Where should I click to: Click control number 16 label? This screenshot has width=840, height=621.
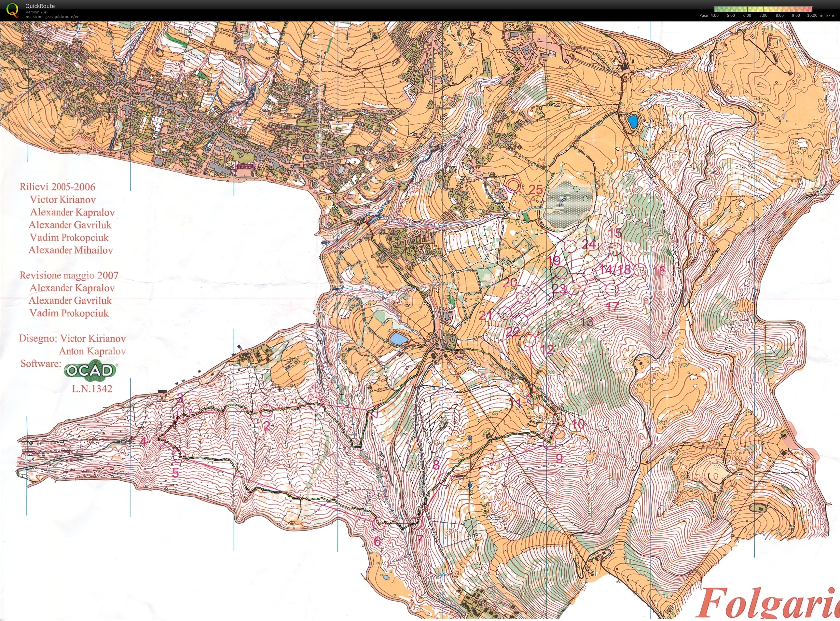tap(659, 270)
